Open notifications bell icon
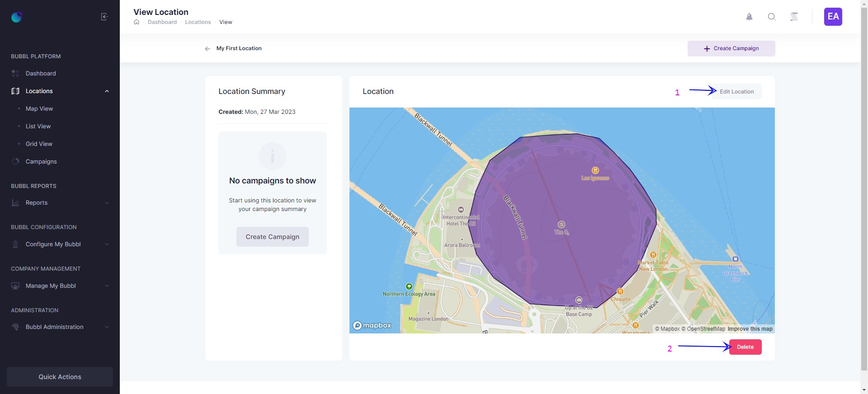 coord(749,17)
